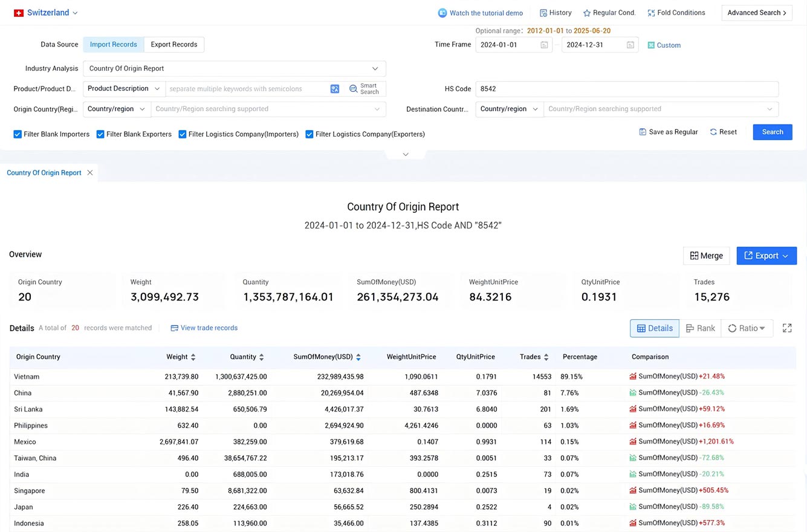Click the comparison chart icon in Vietnam row
Image resolution: width=807 pixels, height=532 pixels.
(633, 376)
